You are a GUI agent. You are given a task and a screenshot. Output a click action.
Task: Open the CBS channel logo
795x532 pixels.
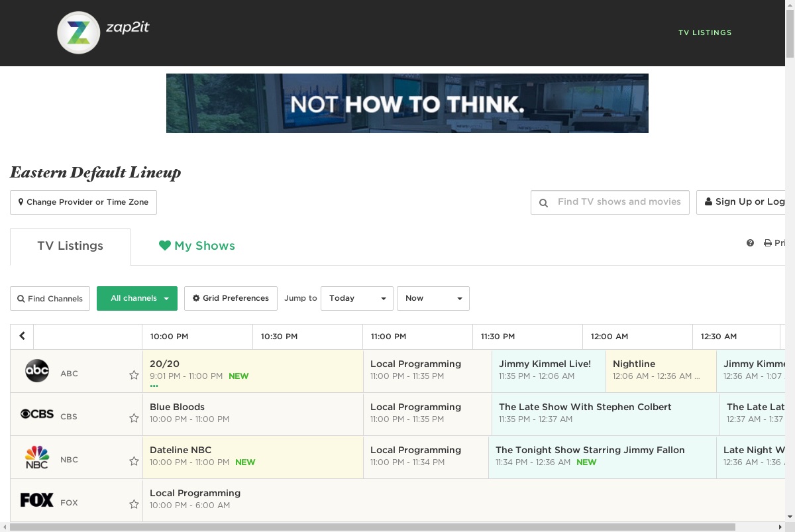(37, 414)
